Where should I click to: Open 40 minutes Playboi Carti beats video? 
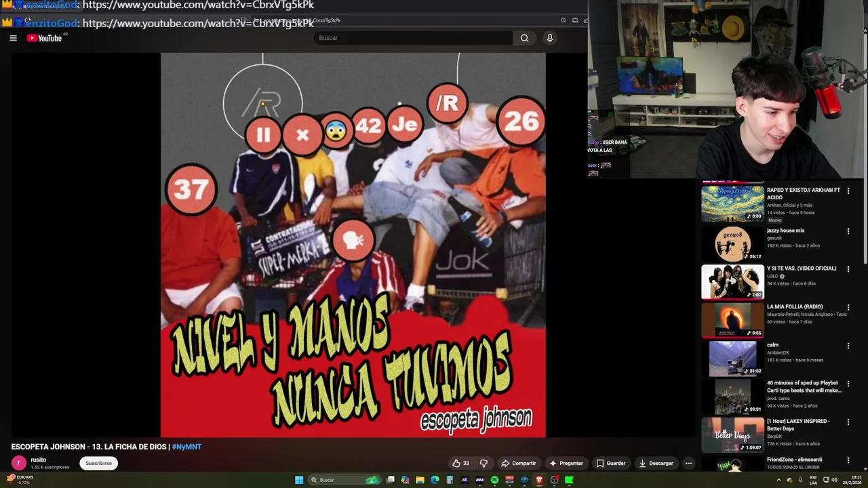(x=804, y=386)
